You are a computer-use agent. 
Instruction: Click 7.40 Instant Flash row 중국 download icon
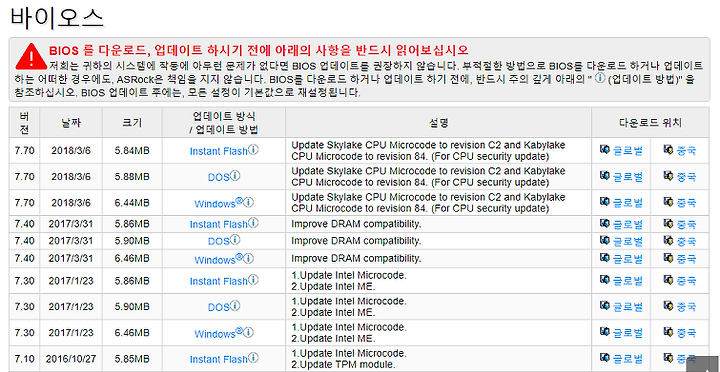pyautogui.click(x=669, y=224)
